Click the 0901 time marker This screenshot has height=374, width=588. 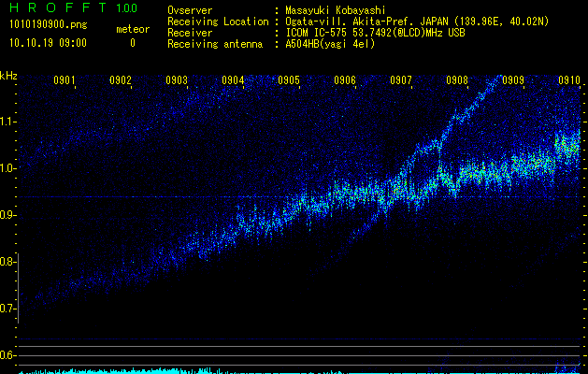point(65,80)
